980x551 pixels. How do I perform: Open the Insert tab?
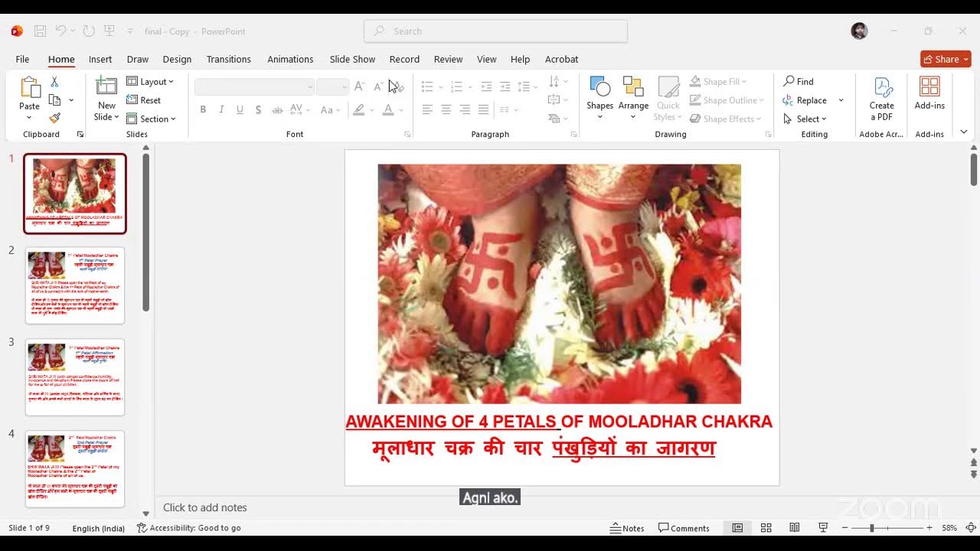click(100, 59)
